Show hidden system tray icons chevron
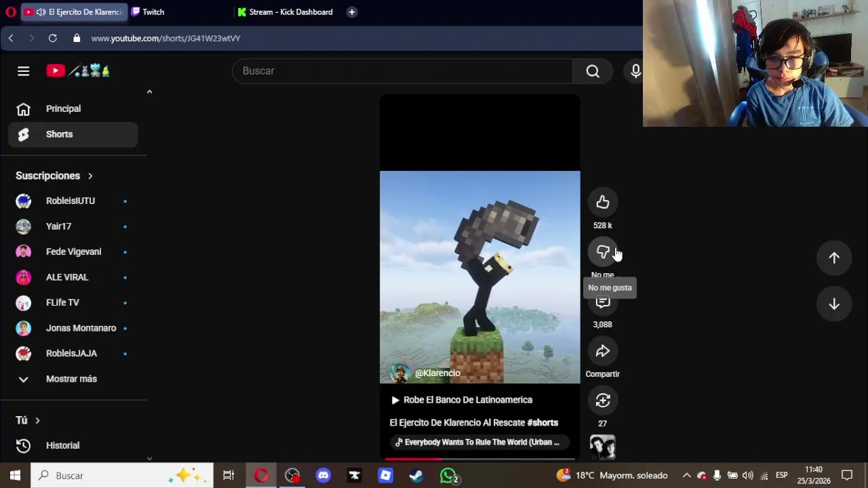Screen dimensions: 868x488 686,476
